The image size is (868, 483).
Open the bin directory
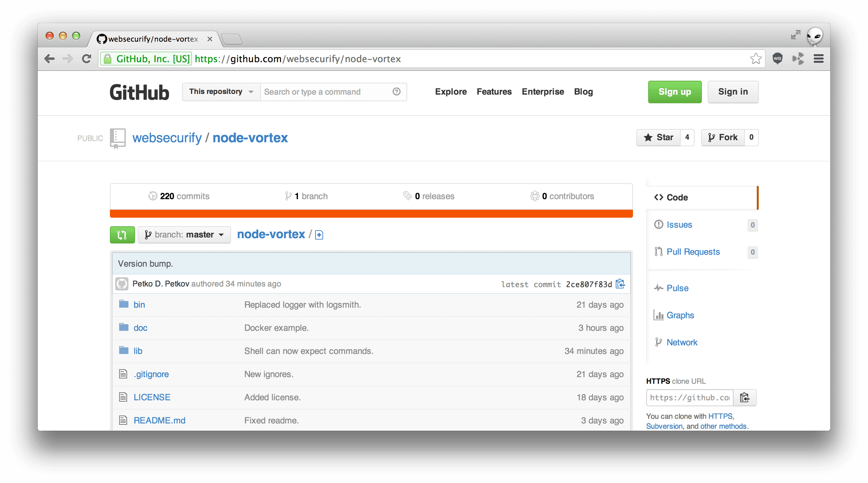pyautogui.click(x=139, y=304)
